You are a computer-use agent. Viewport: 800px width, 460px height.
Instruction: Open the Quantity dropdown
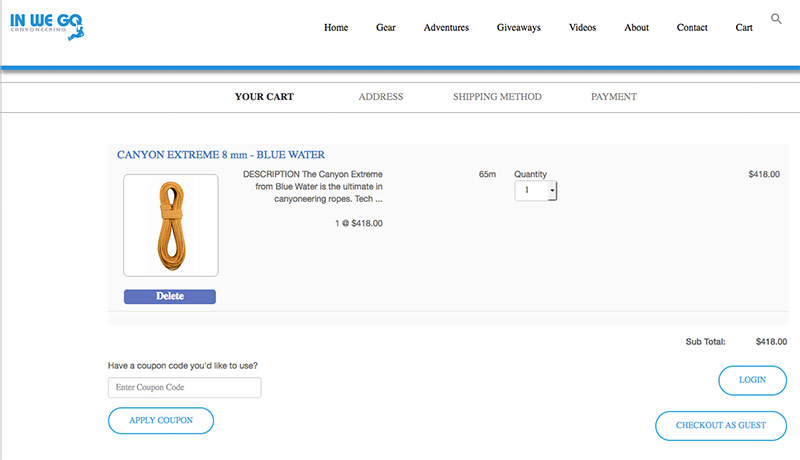(536, 191)
